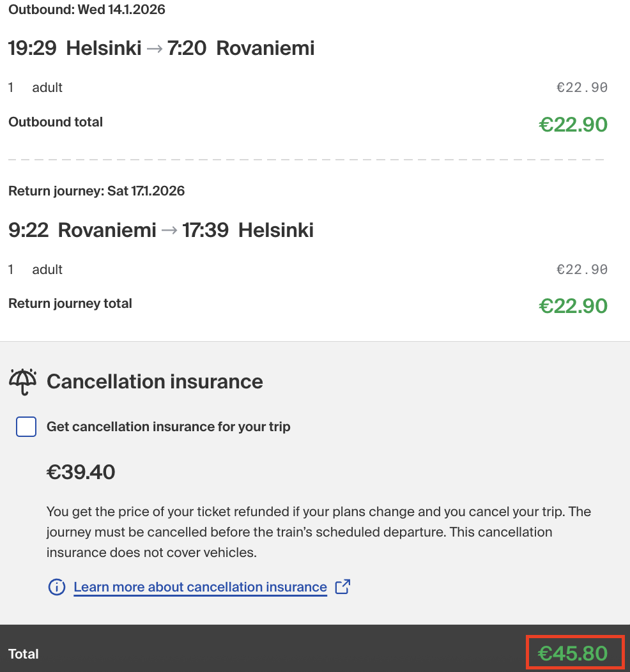Viewport: 630px width, 672px height.
Task: Click the 'Return journey: Sat 17.1.2026' date label
Action: pos(96,191)
